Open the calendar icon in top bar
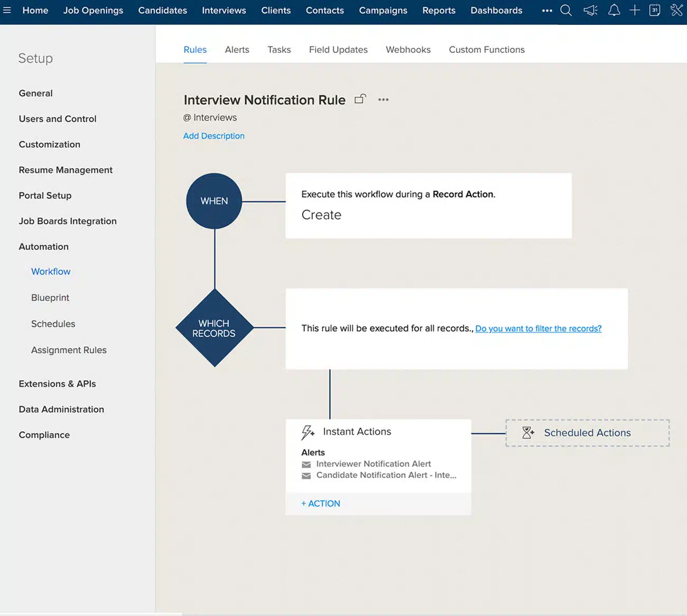 pos(654,11)
